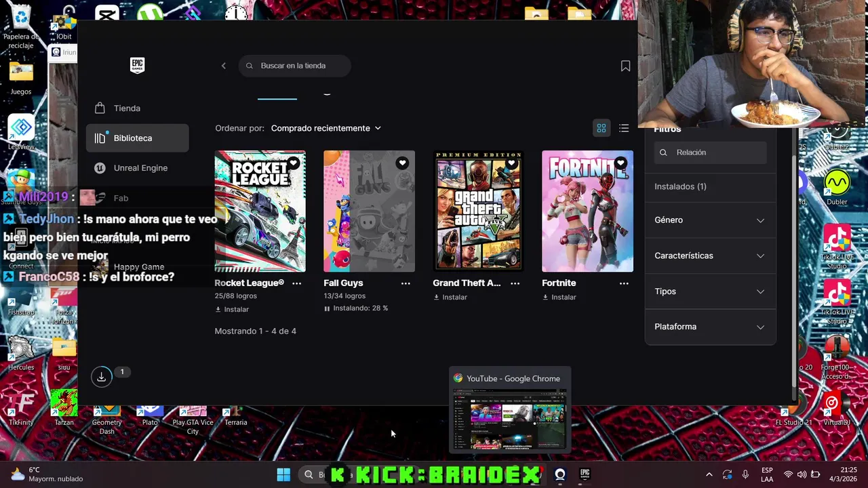Pause the Fall Guys installation
Image resolution: width=868 pixels, height=488 pixels.
(327, 308)
